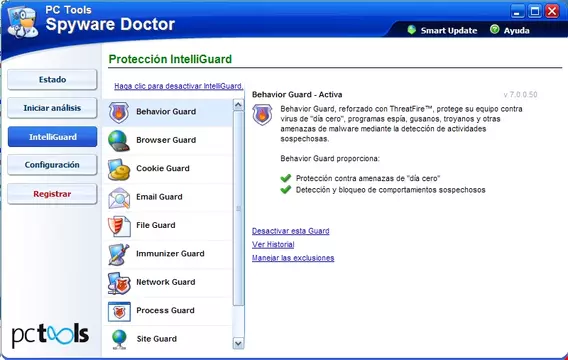Deactivate this guard with Desactivar esta Guard
This screenshot has width=568, height=360.
[x=291, y=231]
